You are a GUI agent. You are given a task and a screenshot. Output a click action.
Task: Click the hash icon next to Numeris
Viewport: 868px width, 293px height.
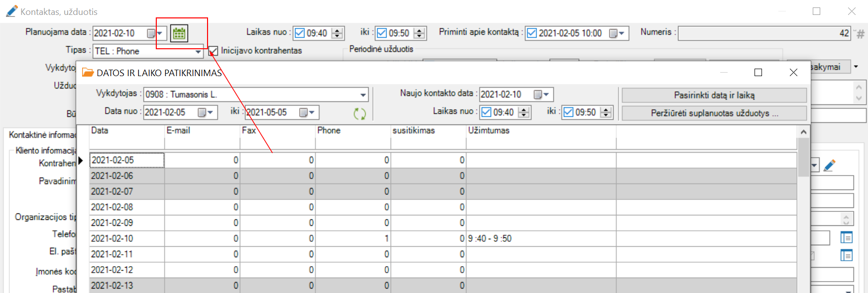pos(860,34)
